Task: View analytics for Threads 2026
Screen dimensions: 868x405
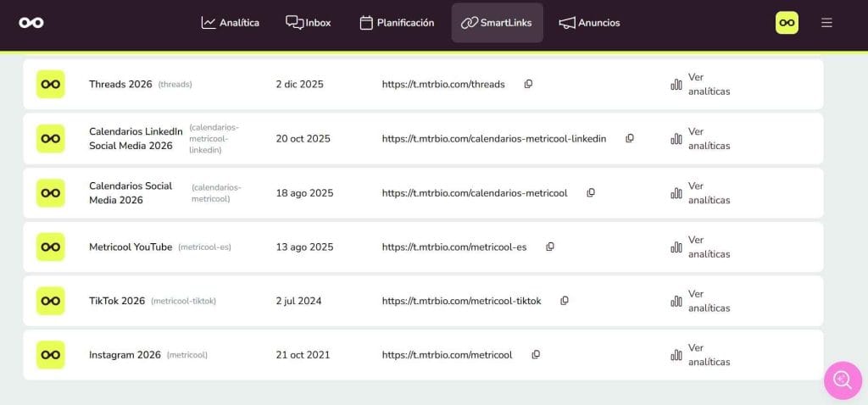Action: tap(700, 84)
